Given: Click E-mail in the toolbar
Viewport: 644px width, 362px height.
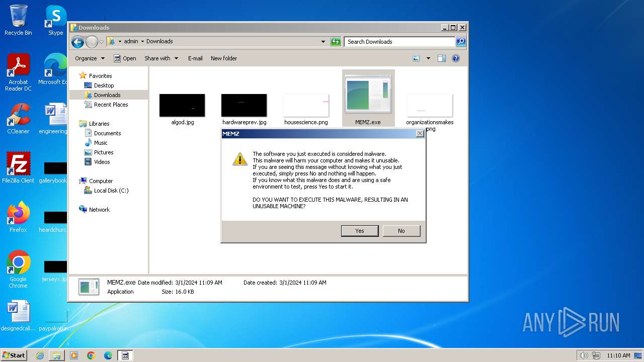Looking at the screenshot, I should tap(195, 58).
